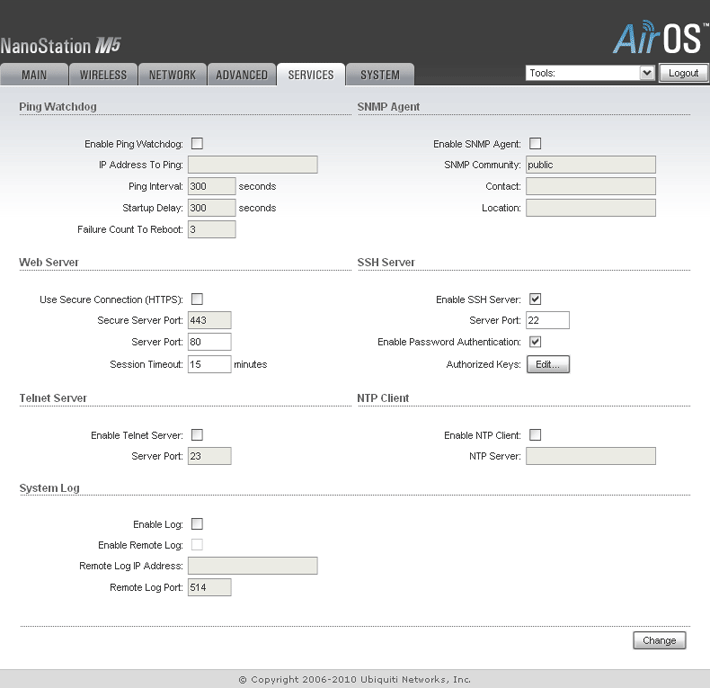The height and width of the screenshot is (688, 710).
Task: Select the SERVICES tab
Action: pos(311,74)
